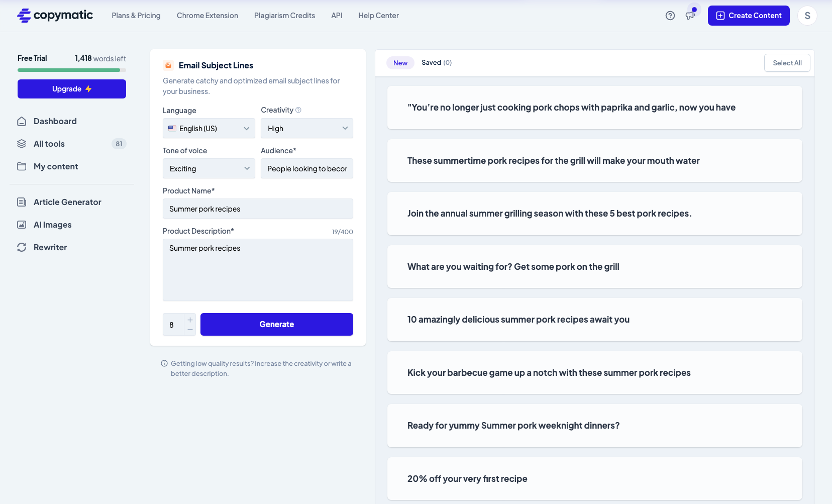Image resolution: width=832 pixels, height=504 pixels.
Task: Click the Article Generator document icon
Action: coord(22,202)
